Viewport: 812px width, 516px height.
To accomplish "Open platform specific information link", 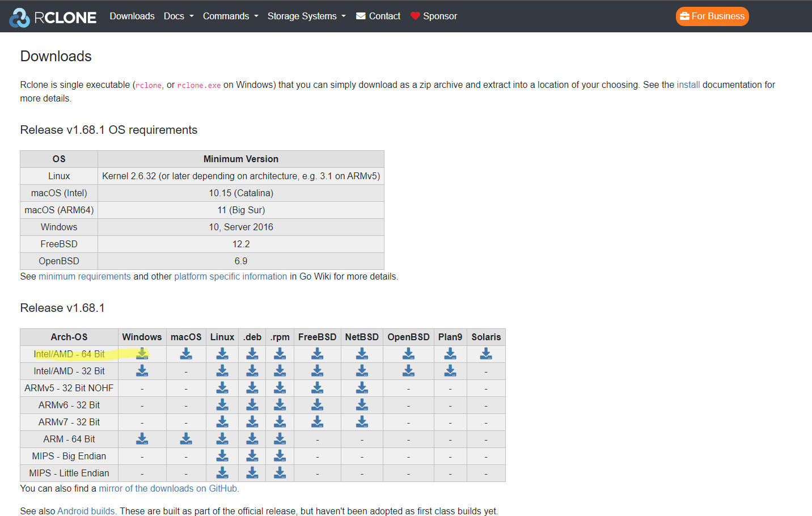I will point(231,276).
